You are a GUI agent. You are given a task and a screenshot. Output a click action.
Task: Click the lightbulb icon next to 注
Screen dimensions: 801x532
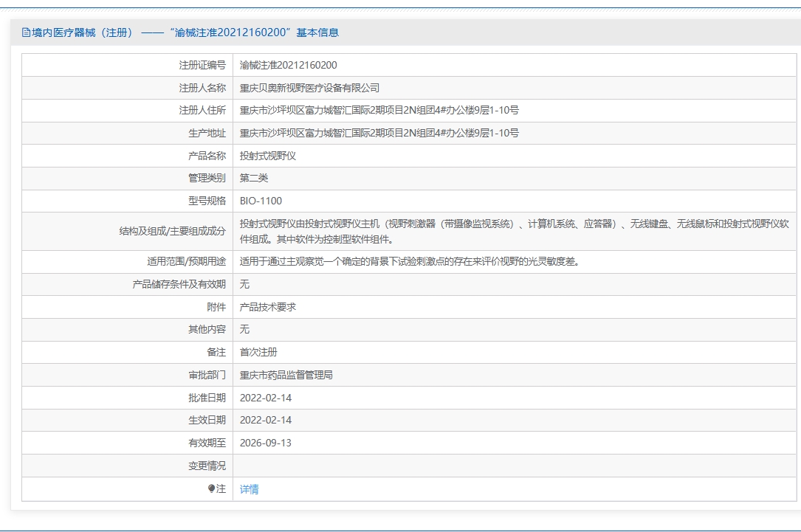point(211,488)
